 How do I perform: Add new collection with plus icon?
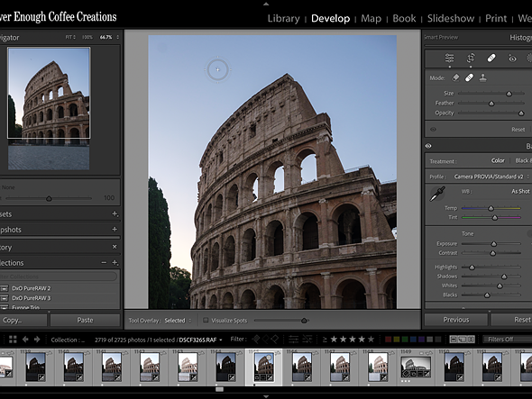(115, 262)
